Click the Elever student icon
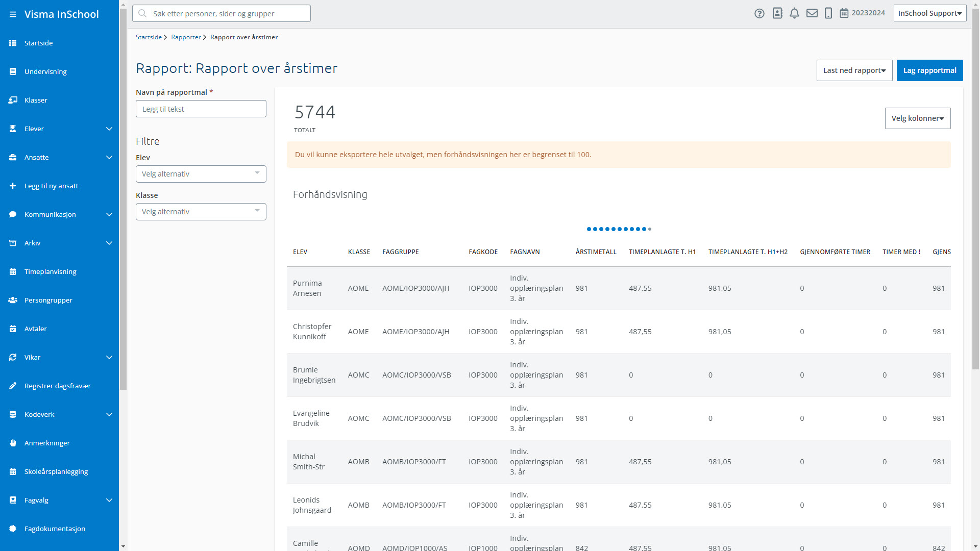980x551 pixels. pyautogui.click(x=13, y=129)
